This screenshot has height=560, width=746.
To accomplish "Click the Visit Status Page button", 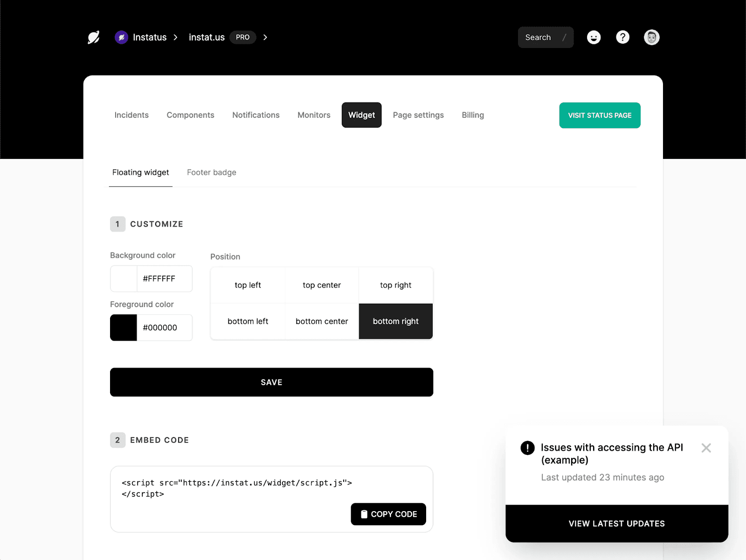I will 600,115.
